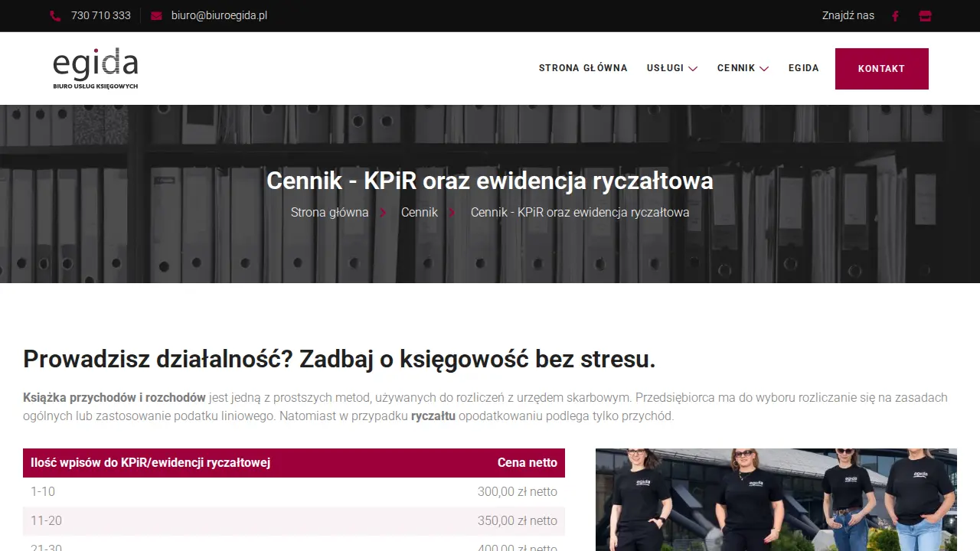Click the phone icon in the top bar
The image size is (980, 551).
tap(55, 16)
